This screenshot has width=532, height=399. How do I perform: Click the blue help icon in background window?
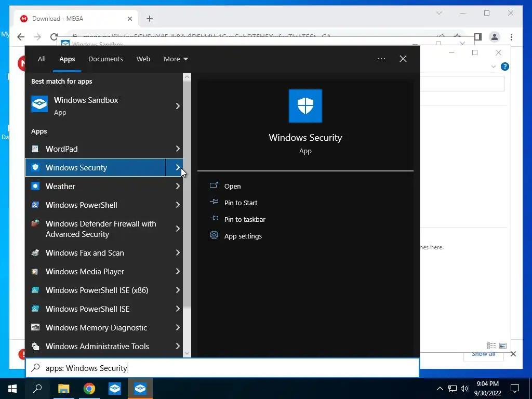pyautogui.click(x=505, y=66)
